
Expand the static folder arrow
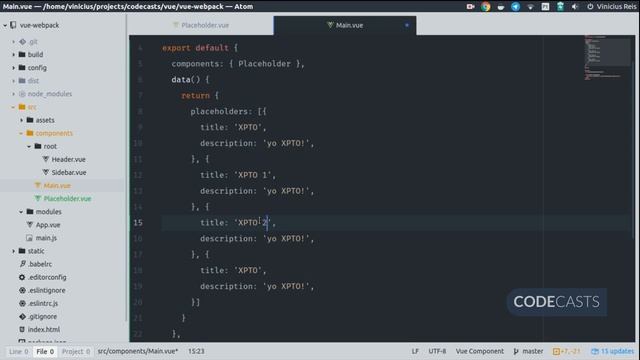(x=13, y=251)
